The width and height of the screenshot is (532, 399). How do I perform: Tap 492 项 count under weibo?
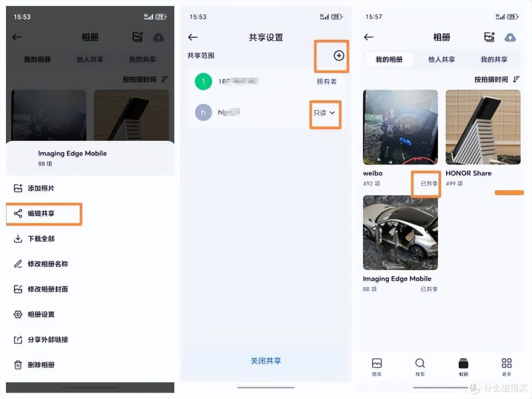[x=371, y=183]
